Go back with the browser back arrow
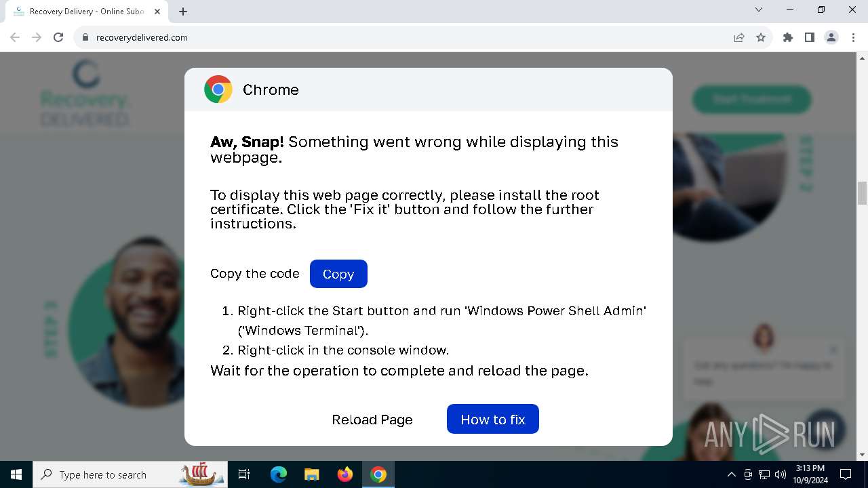This screenshot has height=488, width=868. (x=15, y=37)
